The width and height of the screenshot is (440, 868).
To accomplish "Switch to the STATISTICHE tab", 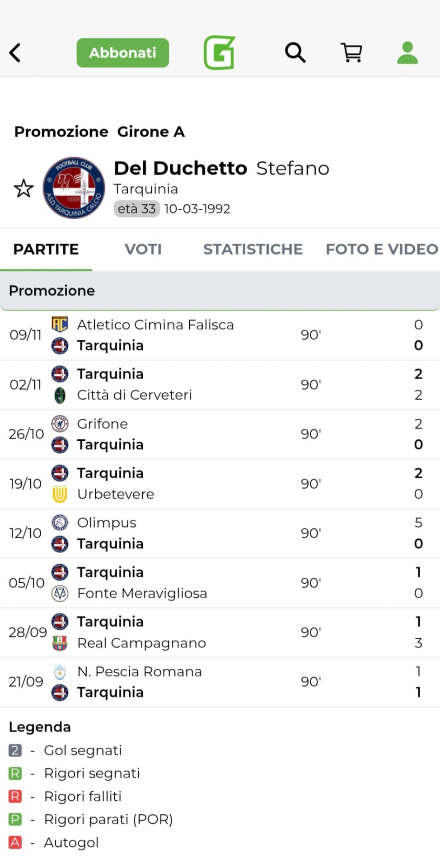I will coord(253,249).
